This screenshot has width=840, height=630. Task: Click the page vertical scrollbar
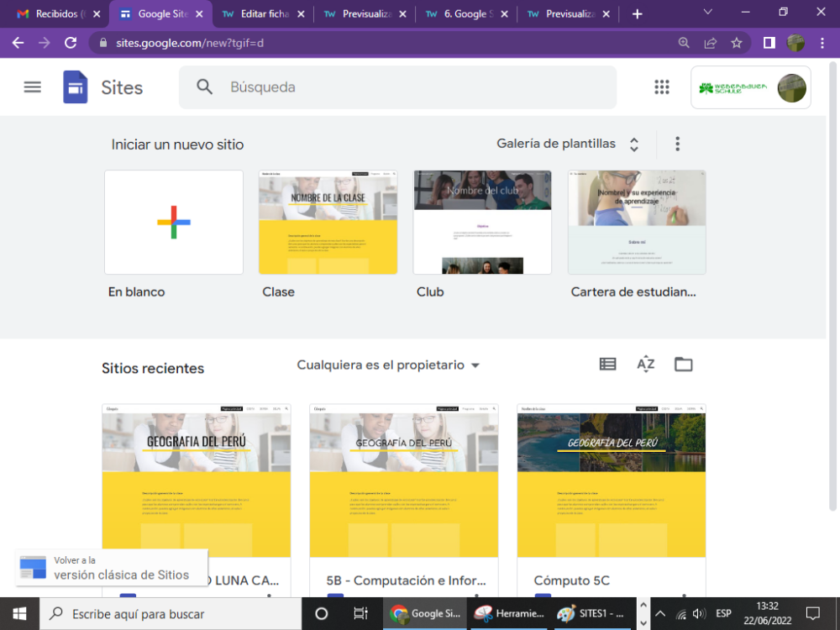(x=832, y=286)
